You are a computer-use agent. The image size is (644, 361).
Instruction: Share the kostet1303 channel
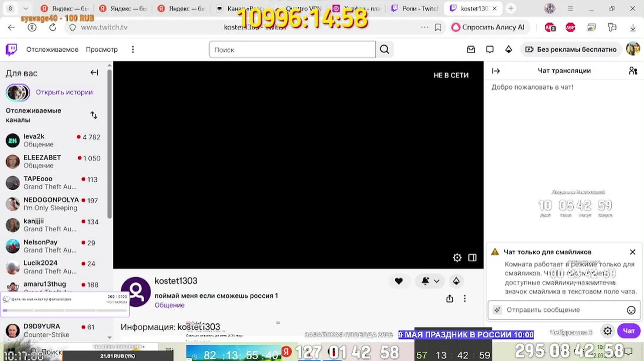[x=449, y=298]
